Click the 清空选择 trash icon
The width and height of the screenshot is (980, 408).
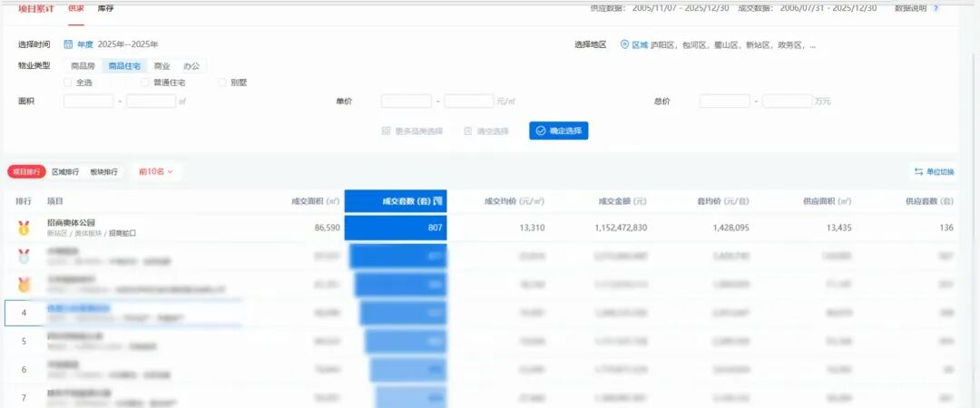click(x=468, y=131)
